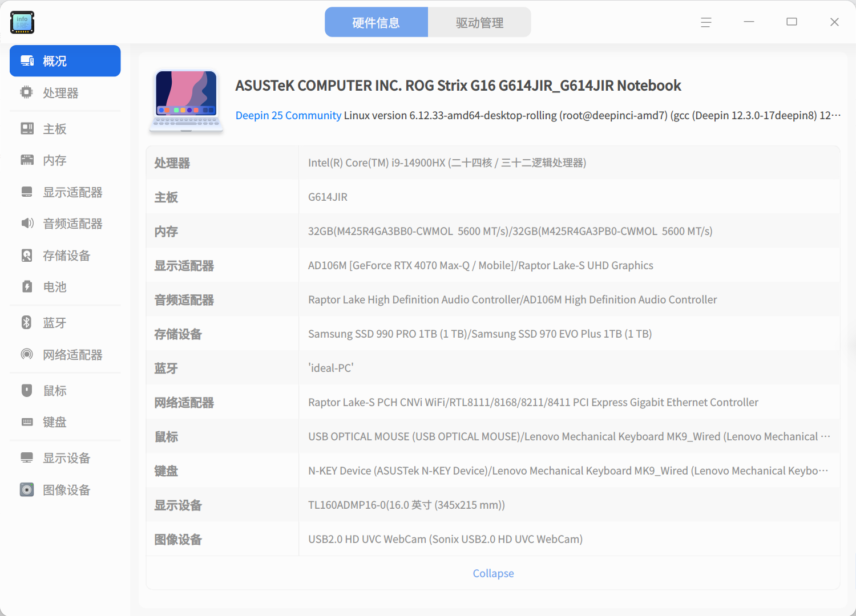Screen dimensions: 856x616
Task: Choose the 内存 memory icon
Action: (27, 160)
